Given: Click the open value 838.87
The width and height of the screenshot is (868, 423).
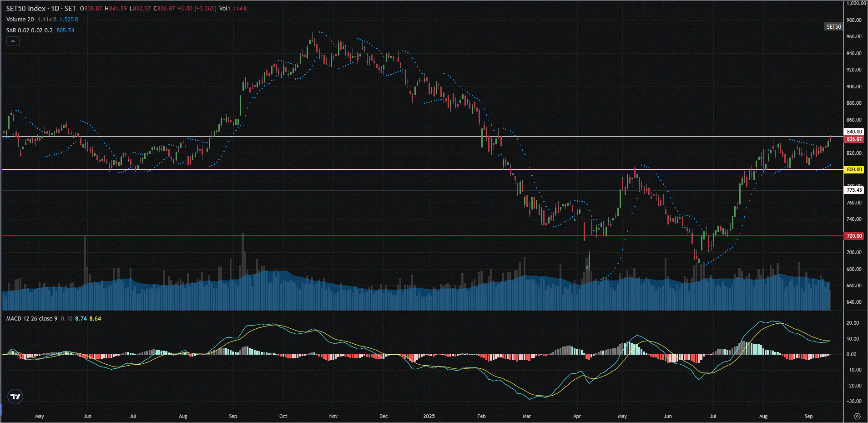Looking at the screenshot, I should point(93,9).
